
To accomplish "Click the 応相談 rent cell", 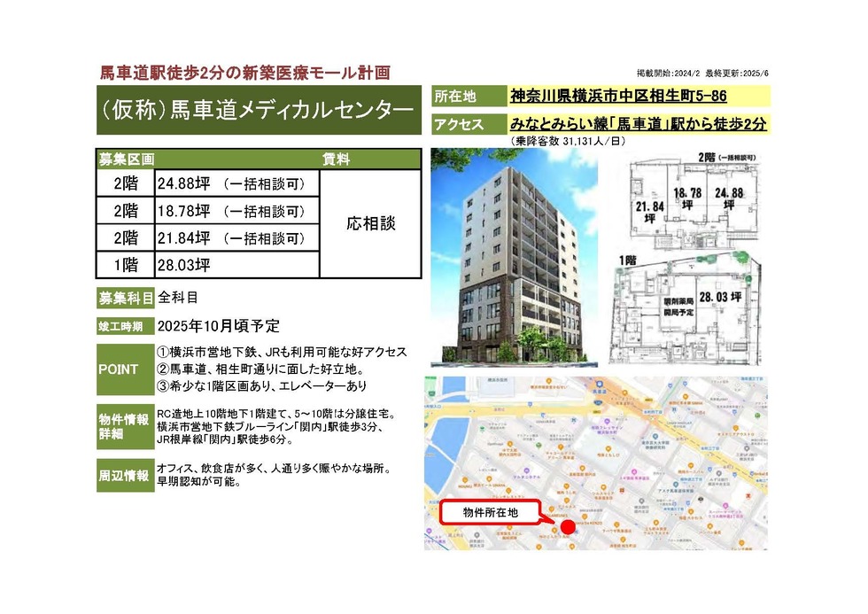I will [x=370, y=223].
